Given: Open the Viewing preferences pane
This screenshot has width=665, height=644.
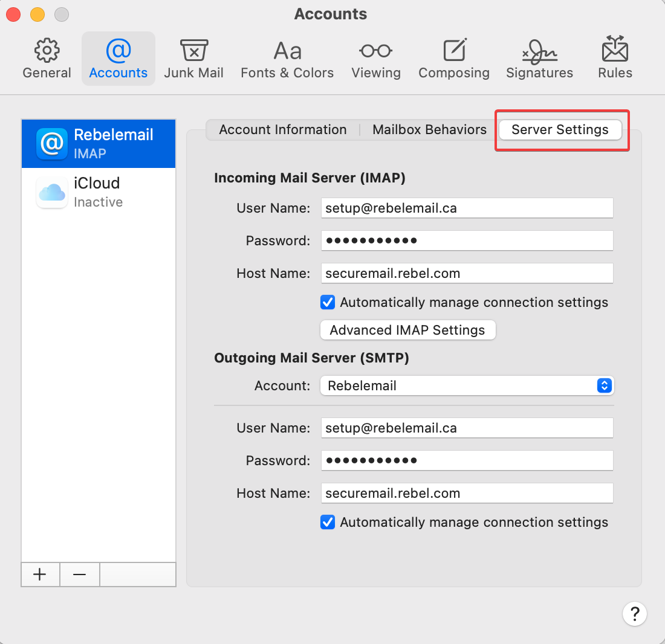Looking at the screenshot, I should (376, 59).
